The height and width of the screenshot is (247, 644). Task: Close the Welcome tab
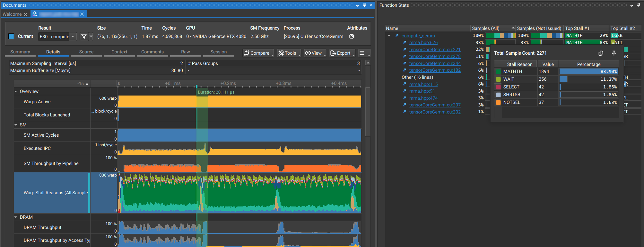coord(25,14)
